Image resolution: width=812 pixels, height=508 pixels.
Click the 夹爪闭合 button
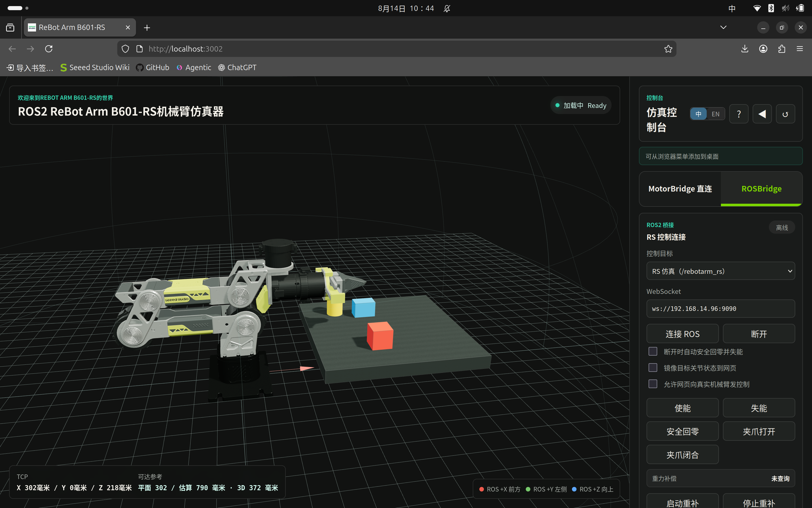click(683, 455)
